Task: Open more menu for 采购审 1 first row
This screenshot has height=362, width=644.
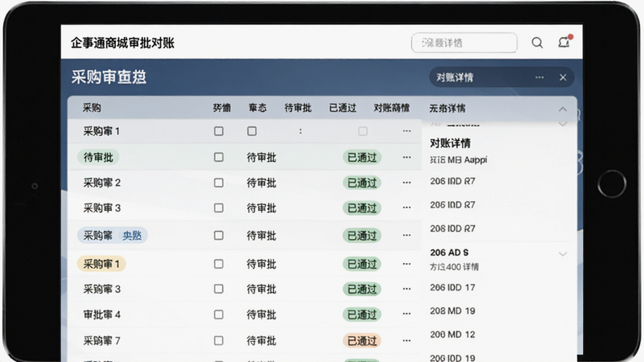Action: (x=407, y=131)
